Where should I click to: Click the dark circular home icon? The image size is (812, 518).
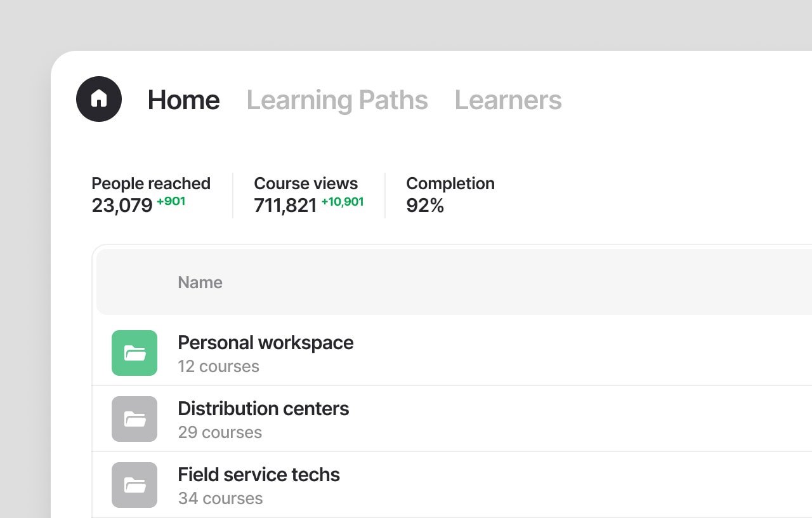coord(99,99)
